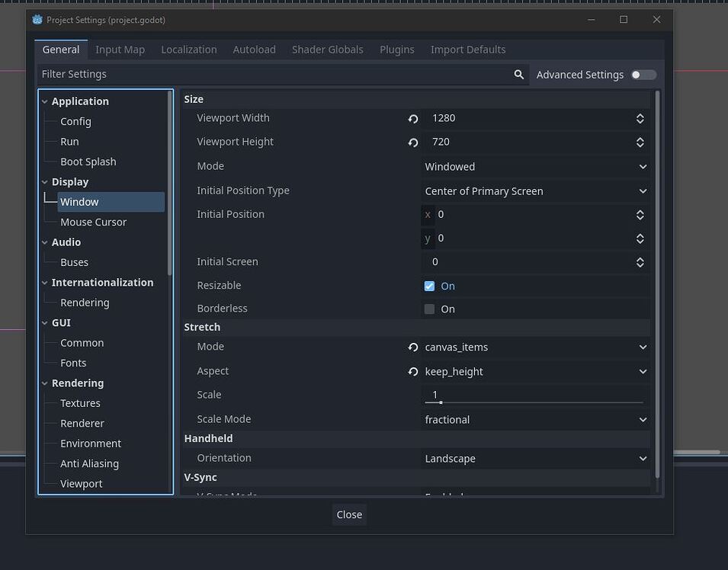Enable the Borderless checkbox

click(430, 309)
